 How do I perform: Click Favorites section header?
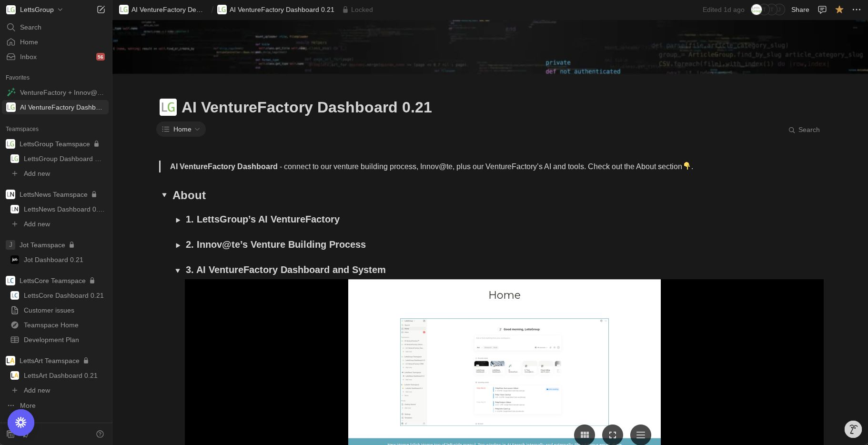coord(18,78)
